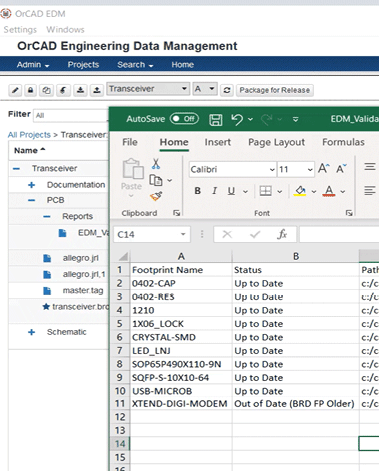
Task: Follow the All Projects breadcrumb link
Action: click(x=29, y=135)
